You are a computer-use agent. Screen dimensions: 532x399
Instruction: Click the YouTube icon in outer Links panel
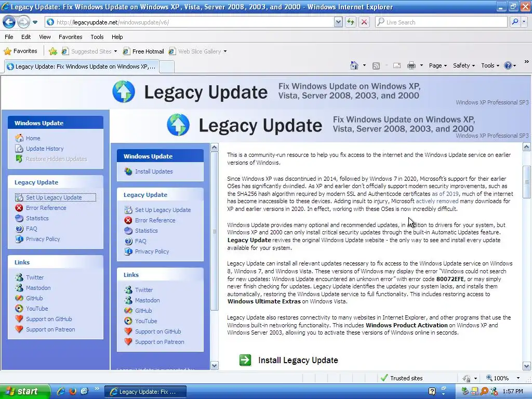19,309
